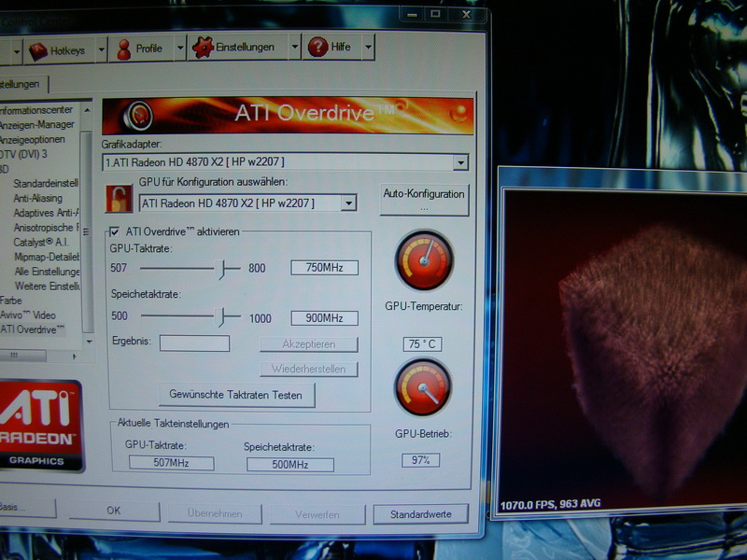
Task: Select Weitere Einstellungen tree entry
Action: tap(48, 287)
